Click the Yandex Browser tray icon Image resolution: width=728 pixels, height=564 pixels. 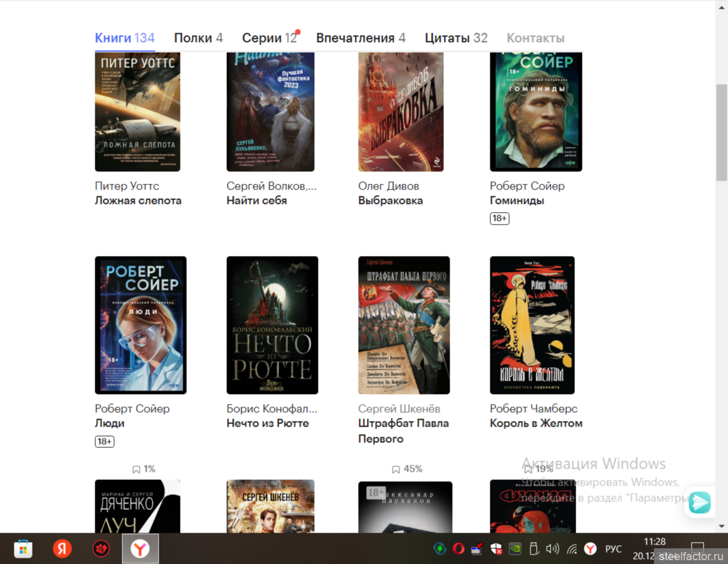[x=590, y=549]
